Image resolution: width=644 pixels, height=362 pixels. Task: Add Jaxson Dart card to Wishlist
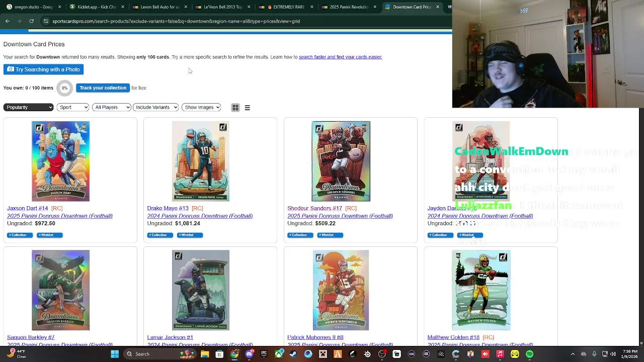coord(49,235)
